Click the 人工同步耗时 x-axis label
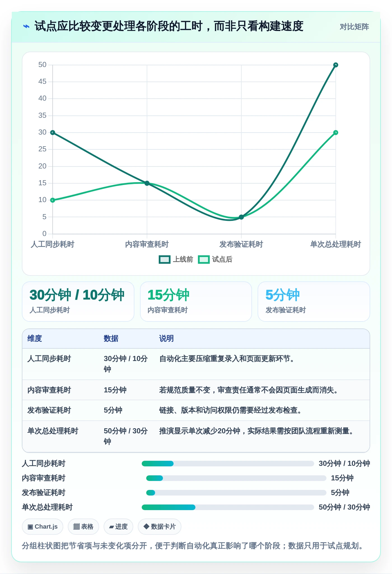This screenshot has width=392, height=574. 53,244
